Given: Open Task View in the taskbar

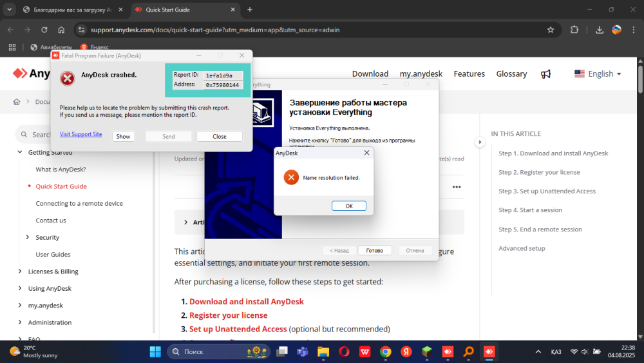Looking at the screenshot, I should 282,352.
